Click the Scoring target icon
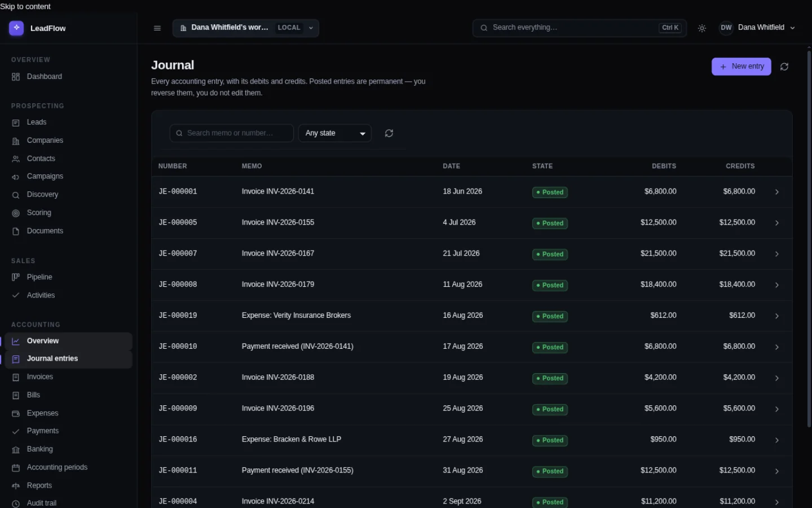The height and width of the screenshot is (508, 812). [x=16, y=213]
